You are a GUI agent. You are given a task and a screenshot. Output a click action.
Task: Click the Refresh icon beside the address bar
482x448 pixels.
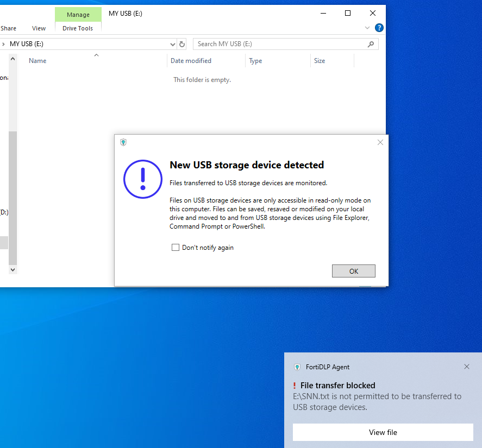click(x=182, y=44)
